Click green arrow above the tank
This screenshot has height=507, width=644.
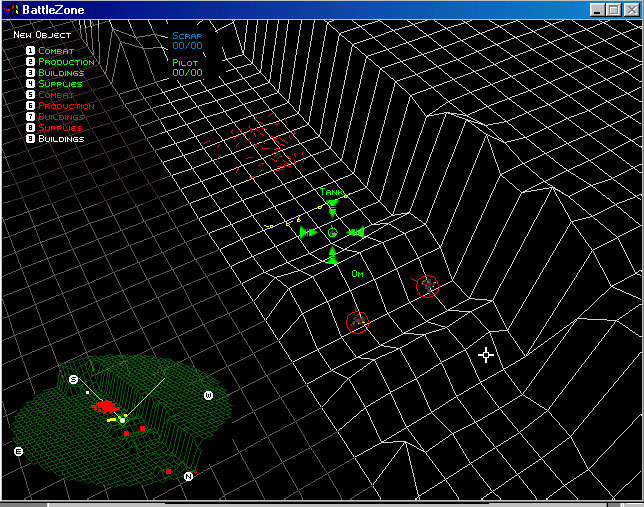point(332,209)
